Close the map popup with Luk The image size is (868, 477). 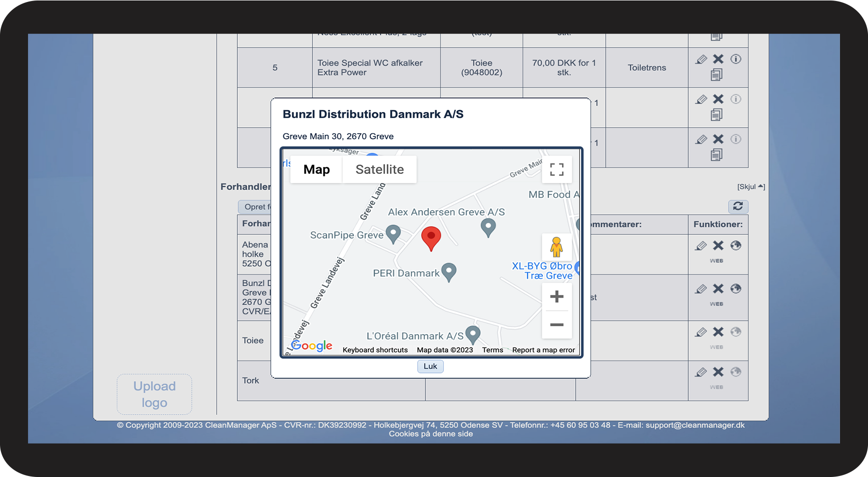click(x=430, y=366)
